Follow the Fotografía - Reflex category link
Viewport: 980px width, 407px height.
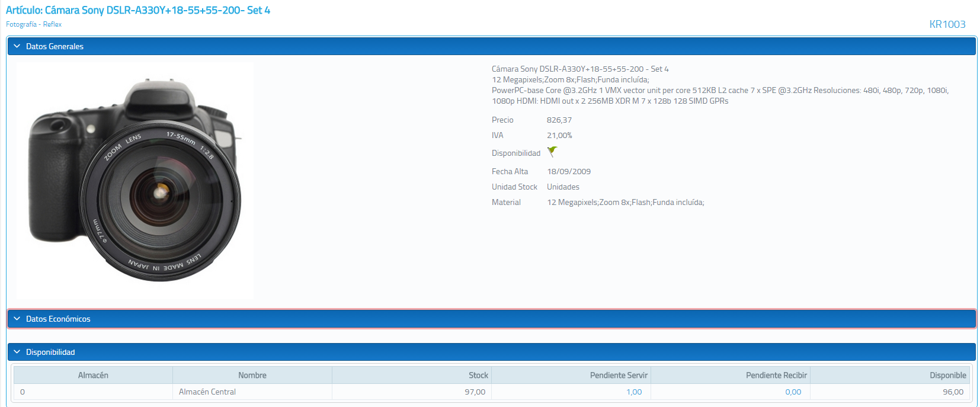point(34,24)
